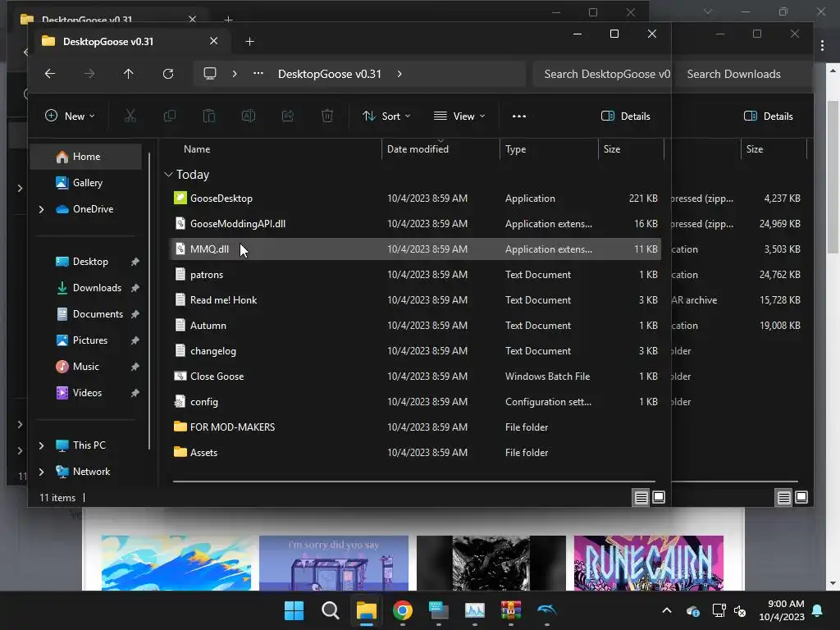Select the MMQ.dll file
This screenshot has height=630, width=840.
click(x=415, y=249)
